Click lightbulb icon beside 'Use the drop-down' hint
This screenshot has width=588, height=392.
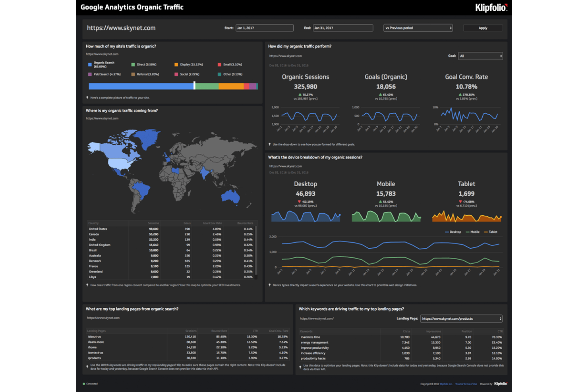270,145
